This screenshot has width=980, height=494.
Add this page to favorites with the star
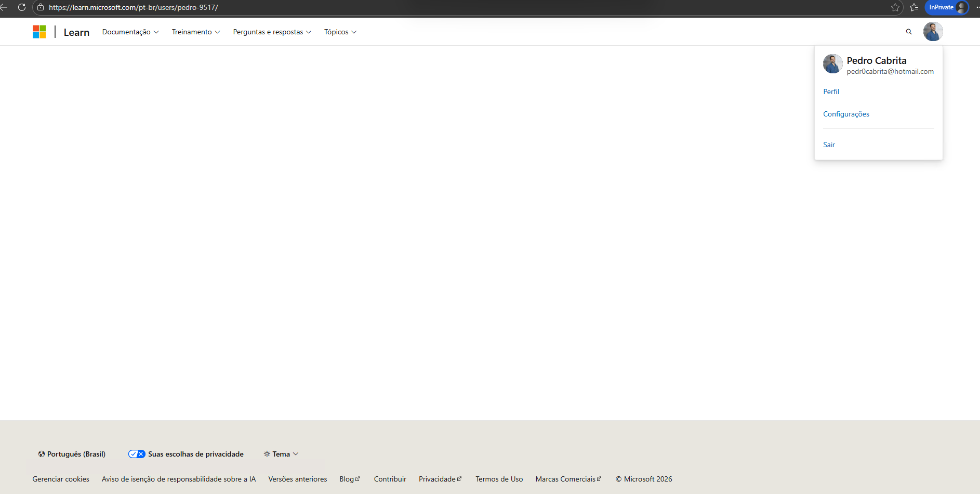point(895,7)
